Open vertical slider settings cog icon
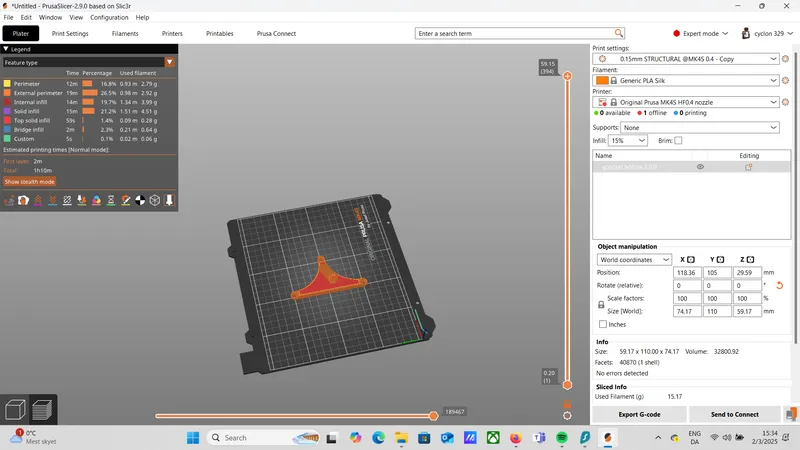Image resolution: width=800 pixels, height=450 pixels. [567, 416]
